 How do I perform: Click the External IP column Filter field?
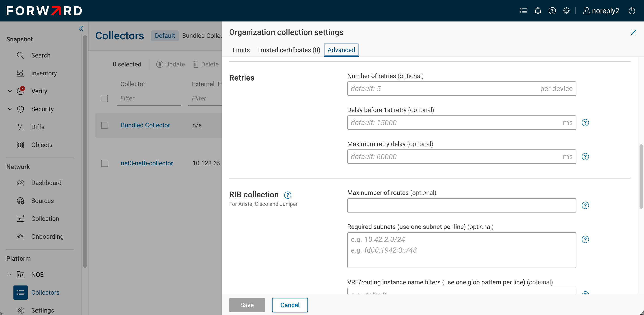(205, 98)
